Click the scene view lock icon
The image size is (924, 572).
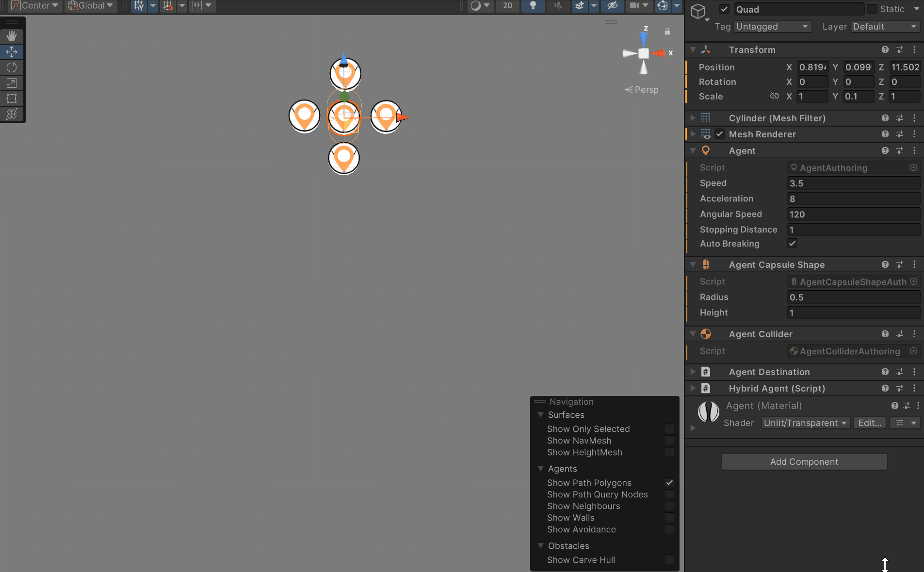667,32
